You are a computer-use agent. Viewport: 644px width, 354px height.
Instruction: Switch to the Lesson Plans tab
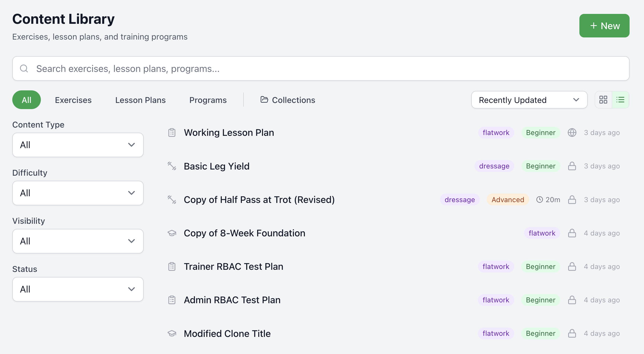click(140, 100)
